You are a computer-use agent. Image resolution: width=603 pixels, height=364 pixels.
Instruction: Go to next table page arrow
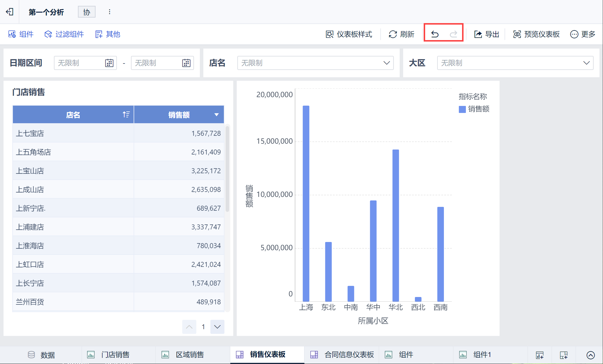tap(217, 327)
